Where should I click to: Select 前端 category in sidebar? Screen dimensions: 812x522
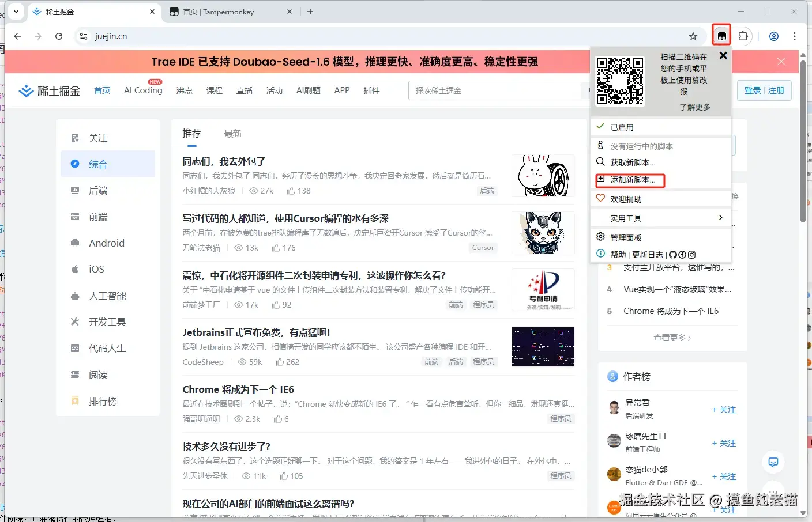pyautogui.click(x=108, y=217)
